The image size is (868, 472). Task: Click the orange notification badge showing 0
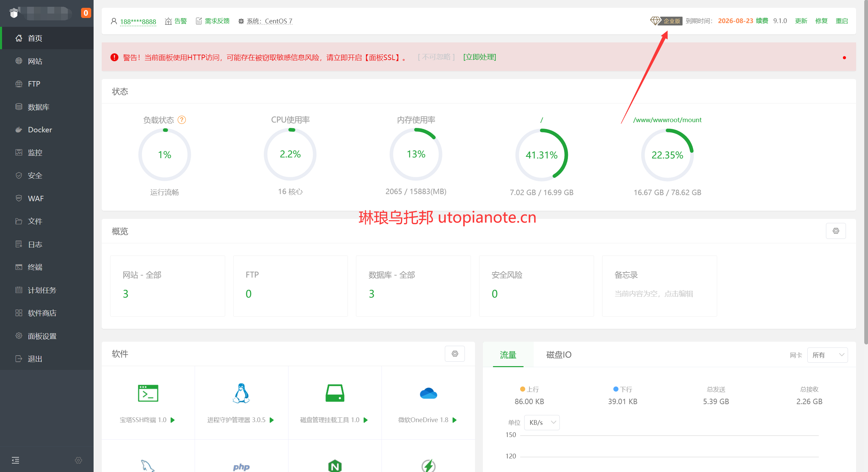tap(86, 13)
